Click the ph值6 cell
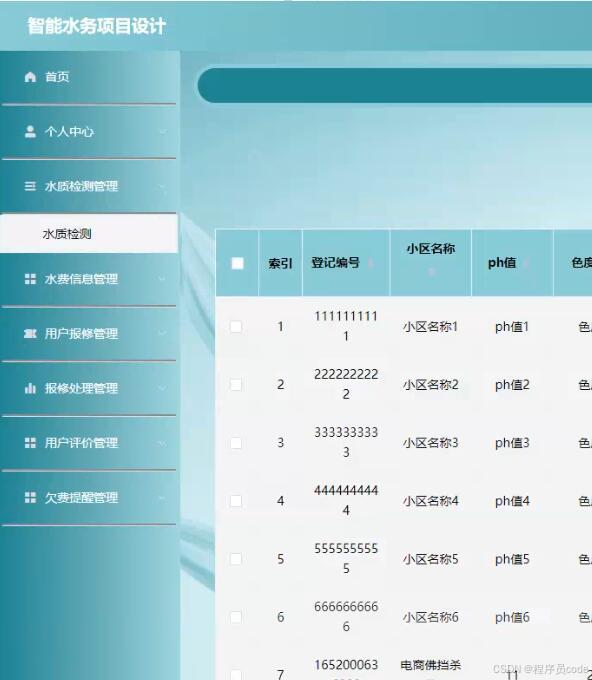Image resolution: width=592 pixels, height=680 pixels. (512, 617)
